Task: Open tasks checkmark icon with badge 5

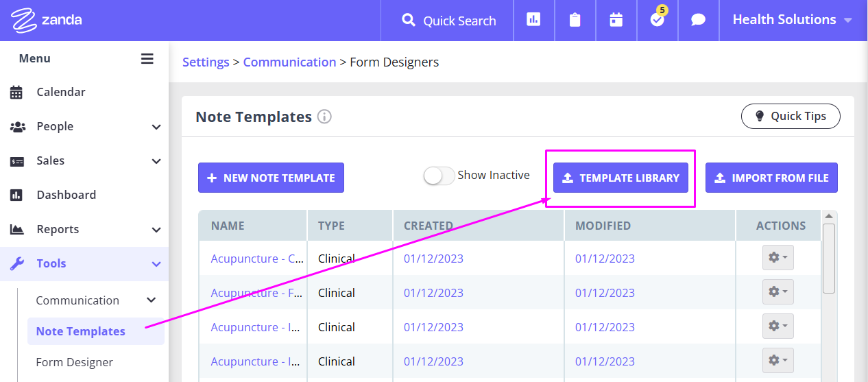Action: 658,19
